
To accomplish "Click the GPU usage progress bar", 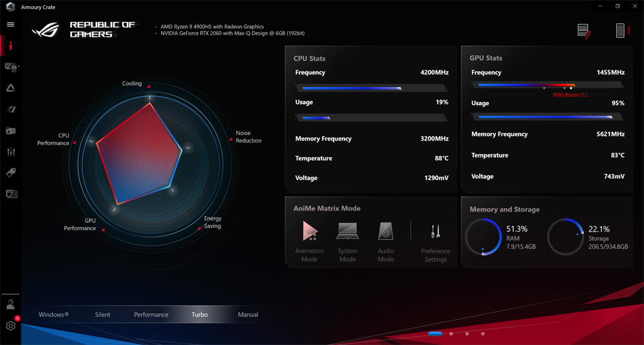I will [547, 117].
